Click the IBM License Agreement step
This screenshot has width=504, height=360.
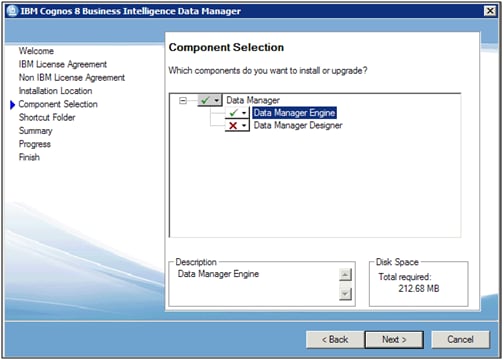click(x=63, y=64)
